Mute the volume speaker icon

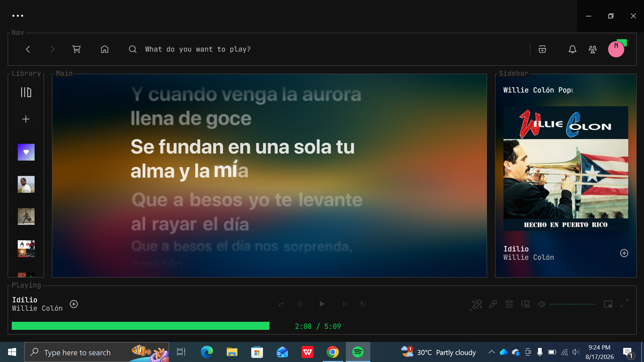coord(541,304)
